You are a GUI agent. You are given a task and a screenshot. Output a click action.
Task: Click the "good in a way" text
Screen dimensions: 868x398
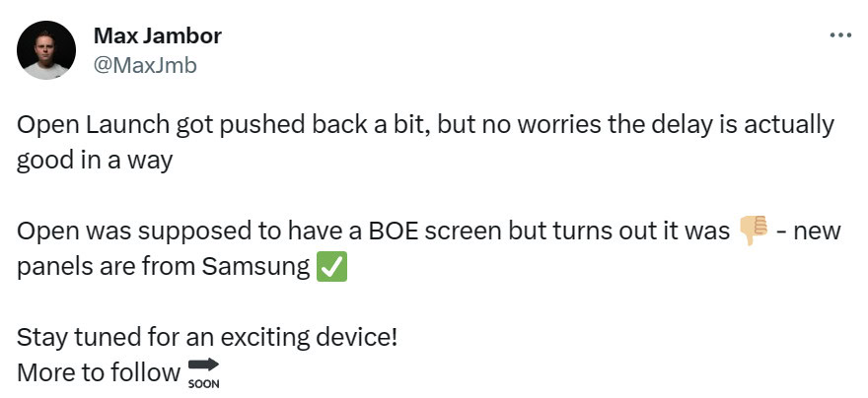click(x=94, y=161)
